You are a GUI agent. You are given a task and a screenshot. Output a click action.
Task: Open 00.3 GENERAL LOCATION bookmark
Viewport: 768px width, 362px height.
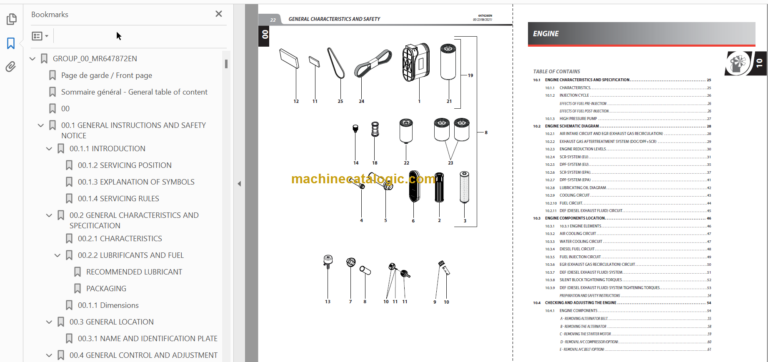point(111,322)
